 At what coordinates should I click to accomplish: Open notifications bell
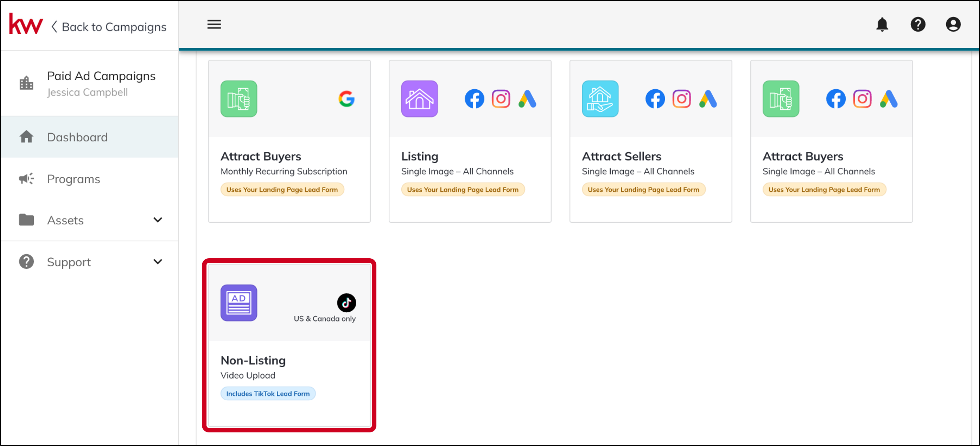(x=882, y=25)
